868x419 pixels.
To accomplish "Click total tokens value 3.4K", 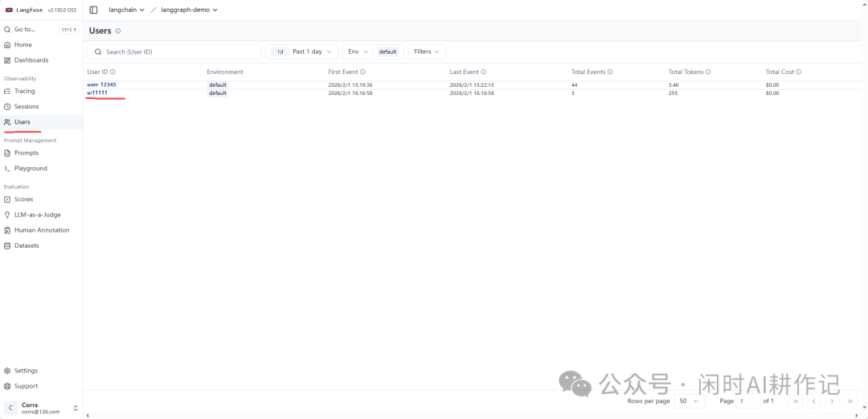I will pos(674,84).
